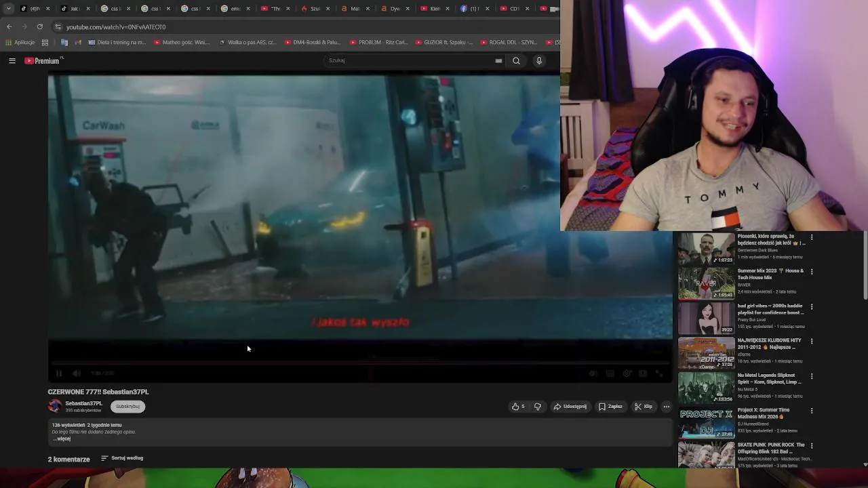Viewport: 868px width, 488px height.
Task: Open more actions three-dot menu under video
Action: 667,407
